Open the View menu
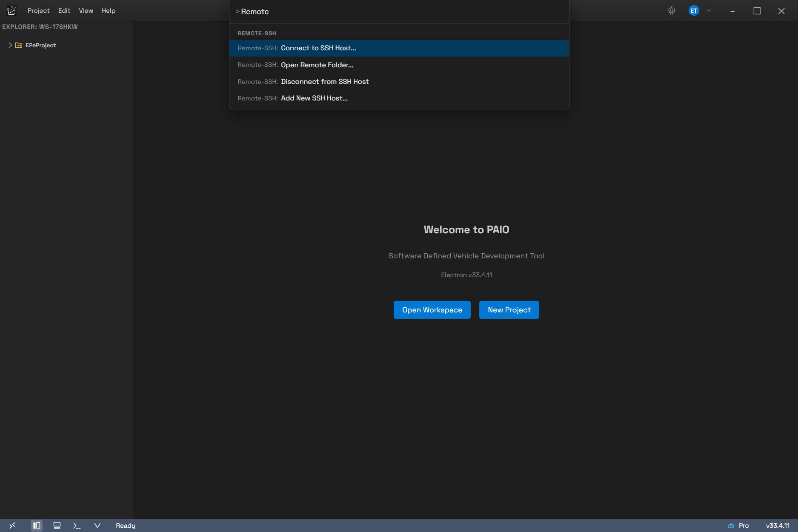The height and width of the screenshot is (532, 798). click(86, 11)
